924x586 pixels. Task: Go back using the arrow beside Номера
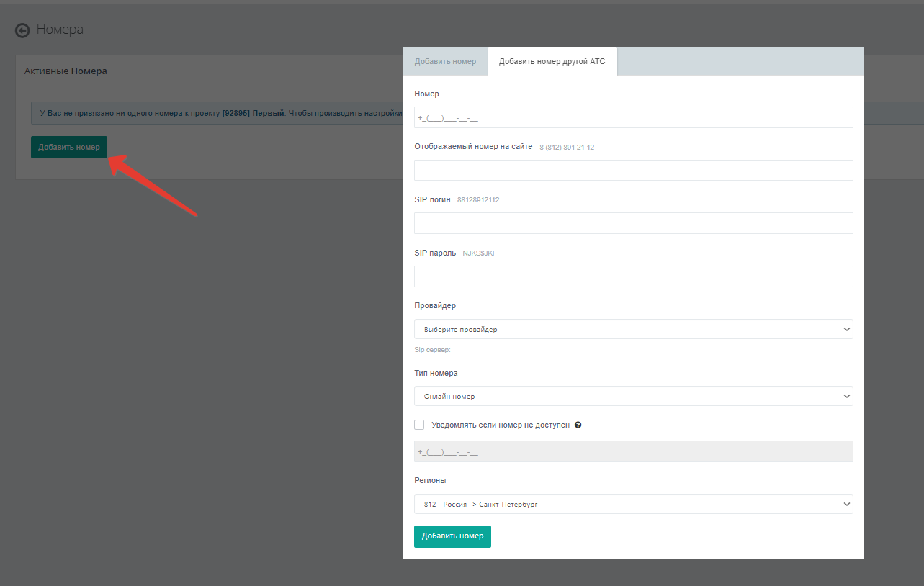pos(22,30)
